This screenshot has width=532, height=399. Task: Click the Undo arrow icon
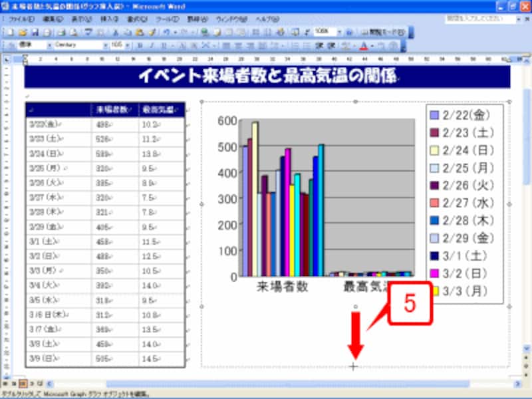tap(168, 32)
